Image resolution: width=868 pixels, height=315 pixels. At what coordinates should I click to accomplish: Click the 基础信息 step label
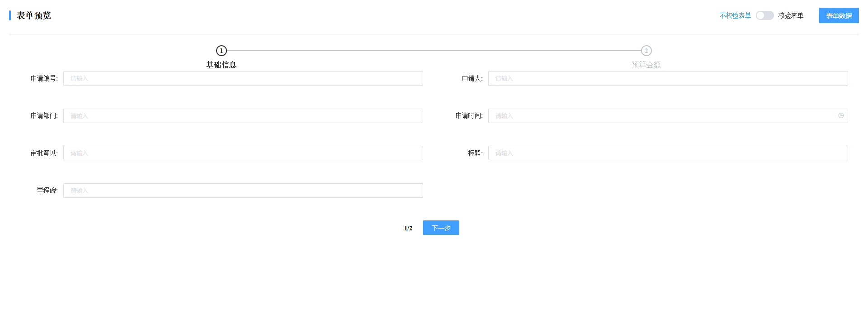pos(221,65)
